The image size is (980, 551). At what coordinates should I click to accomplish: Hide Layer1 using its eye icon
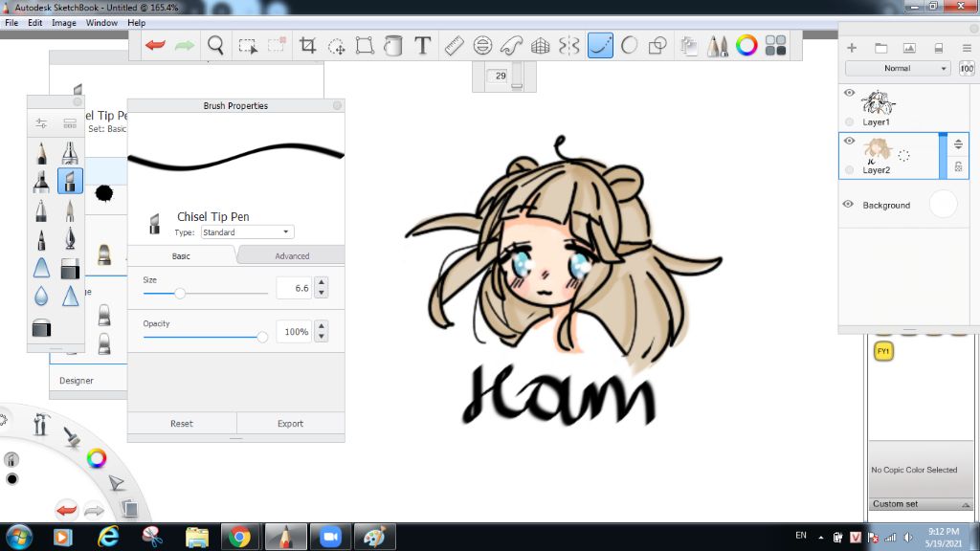[x=849, y=93]
